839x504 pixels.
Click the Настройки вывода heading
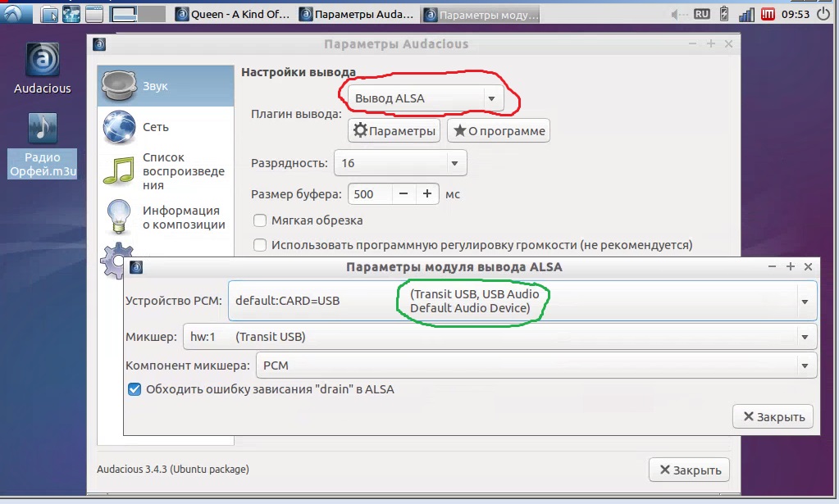(299, 72)
